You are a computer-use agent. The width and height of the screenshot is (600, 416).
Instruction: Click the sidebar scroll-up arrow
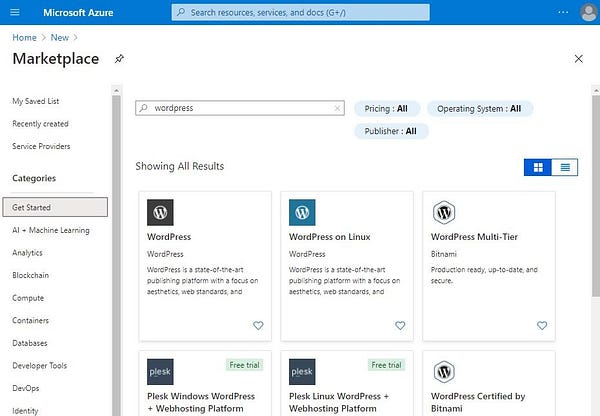coord(116,91)
